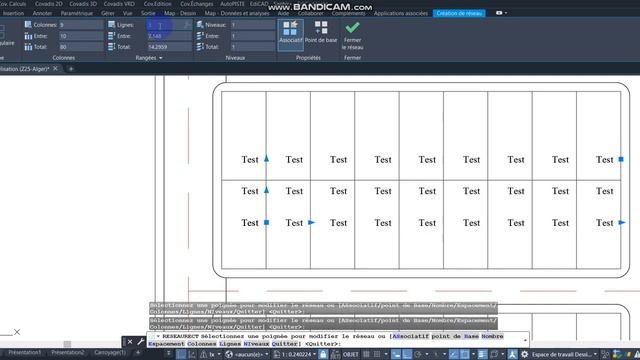
Task: Switch to Carroyage(1) layout tab
Action: (110, 352)
